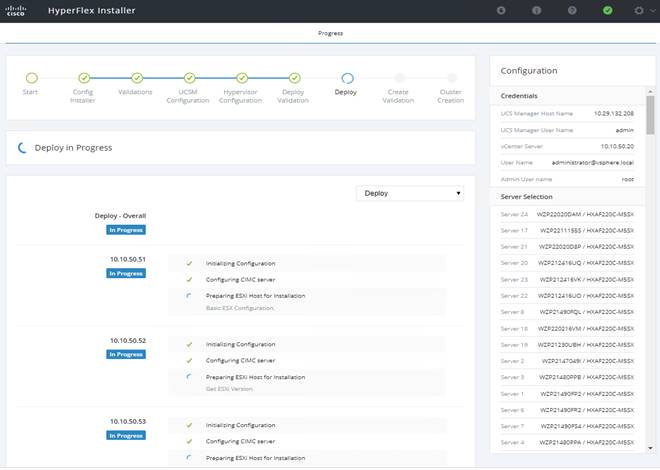Click the vCenter Server value 10.10.50.20

(x=617, y=146)
